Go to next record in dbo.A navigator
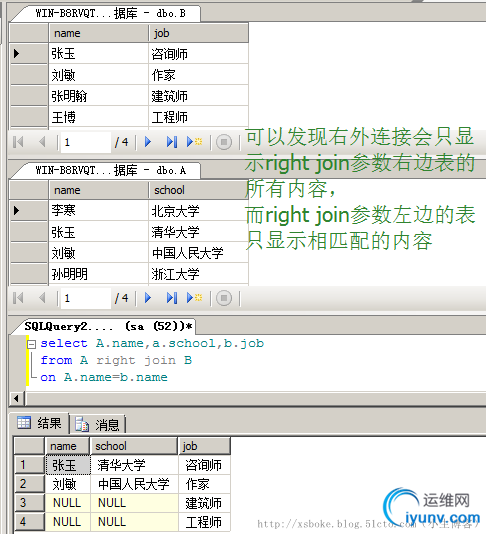 (148, 298)
